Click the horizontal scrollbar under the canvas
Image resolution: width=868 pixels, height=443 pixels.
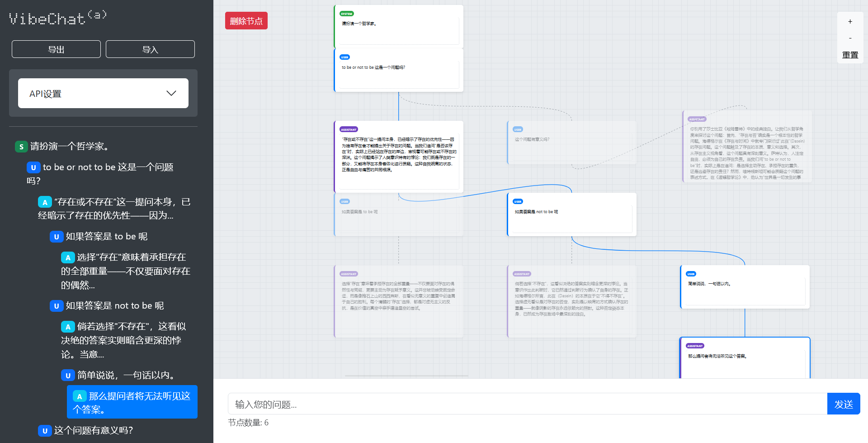pyautogui.click(x=406, y=376)
